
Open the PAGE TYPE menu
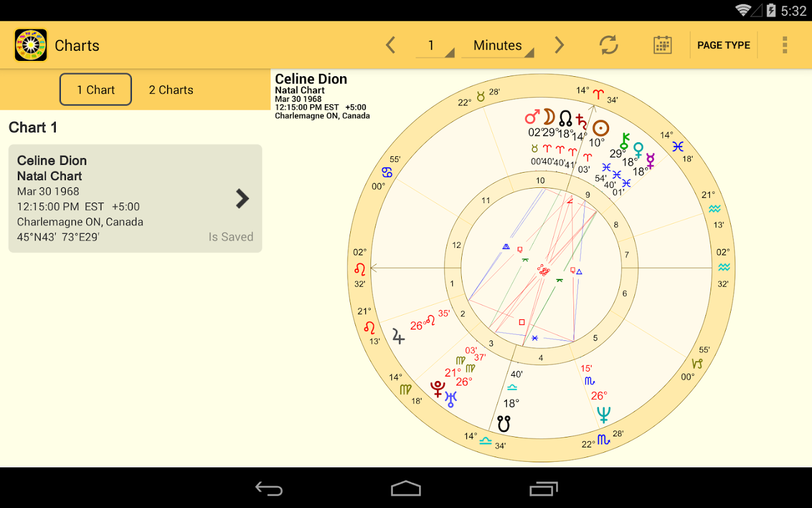point(723,45)
